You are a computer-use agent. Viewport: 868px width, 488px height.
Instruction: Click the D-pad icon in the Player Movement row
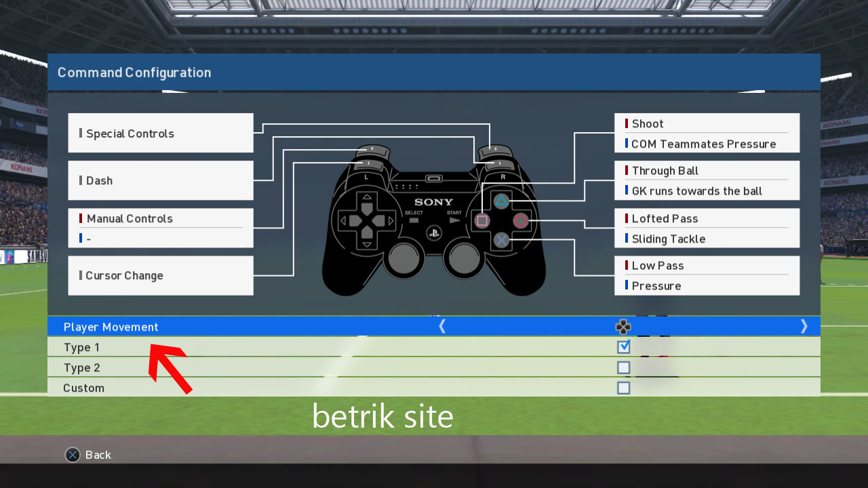click(623, 327)
